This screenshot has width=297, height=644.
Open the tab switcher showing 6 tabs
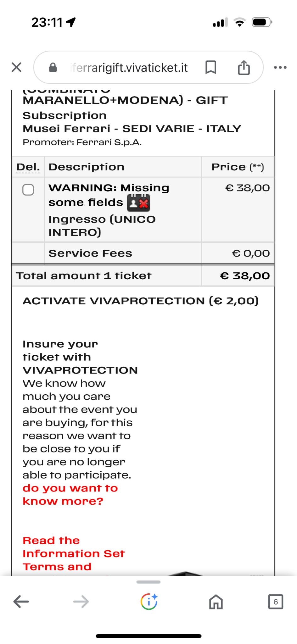tap(276, 602)
